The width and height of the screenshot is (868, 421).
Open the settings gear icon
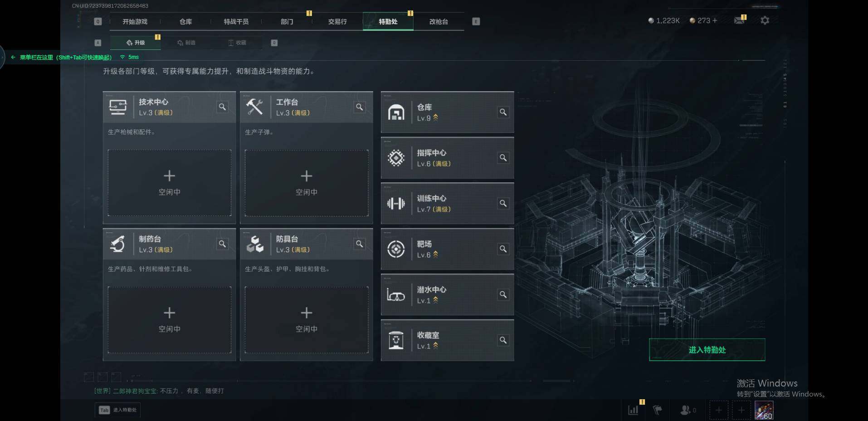[765, 20]
